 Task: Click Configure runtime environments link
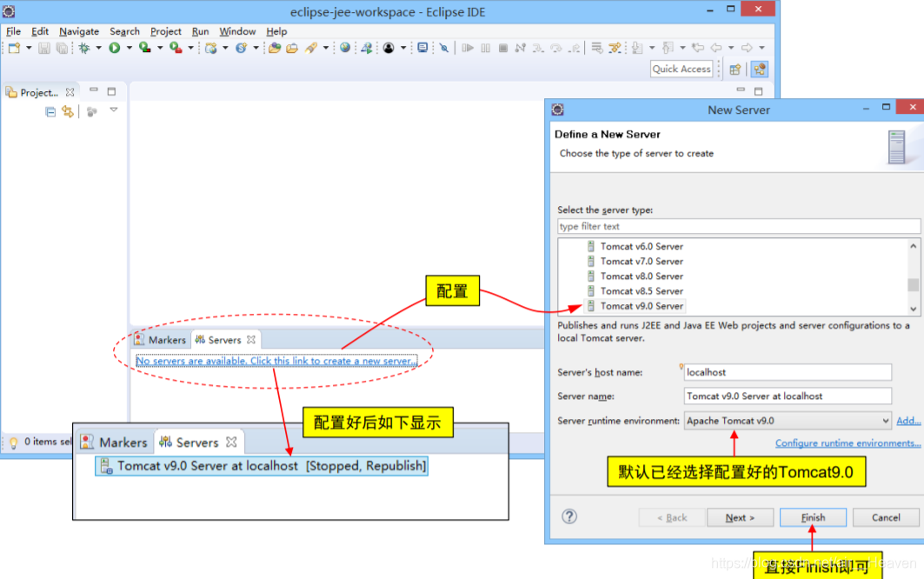[x=848, y=443]
